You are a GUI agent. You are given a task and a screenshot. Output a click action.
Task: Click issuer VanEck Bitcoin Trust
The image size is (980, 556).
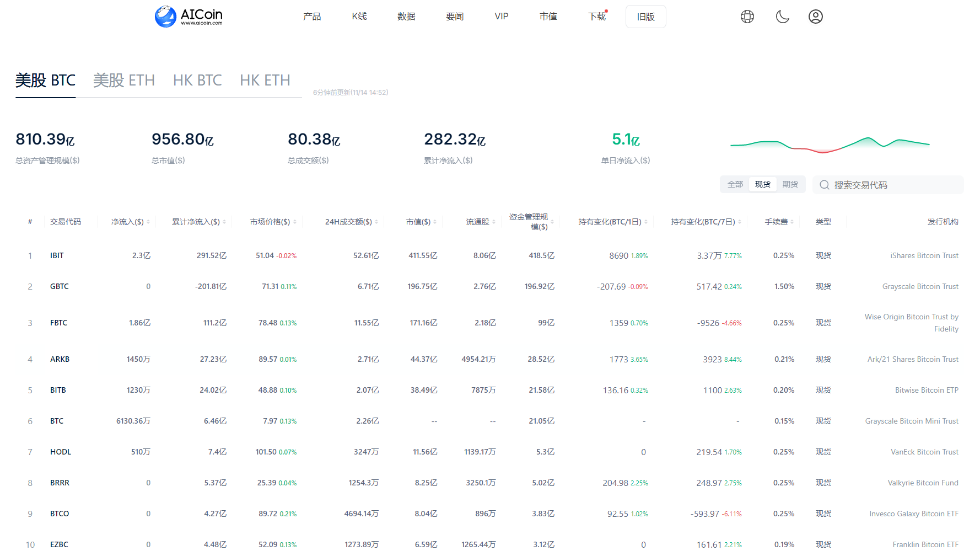(924, 452)
